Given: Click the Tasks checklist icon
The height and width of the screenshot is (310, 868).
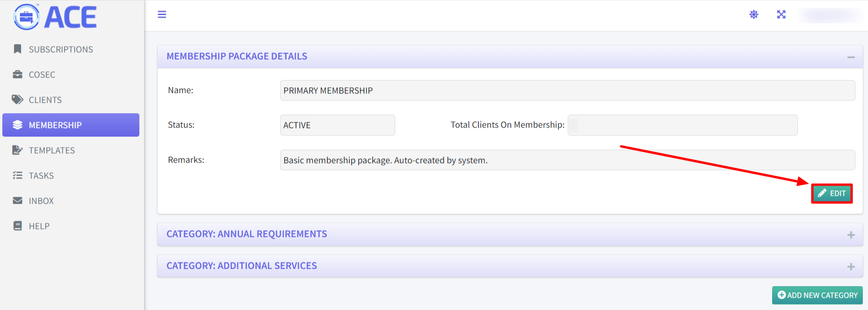Looking at the screenshot, I should tap(18, 175).
